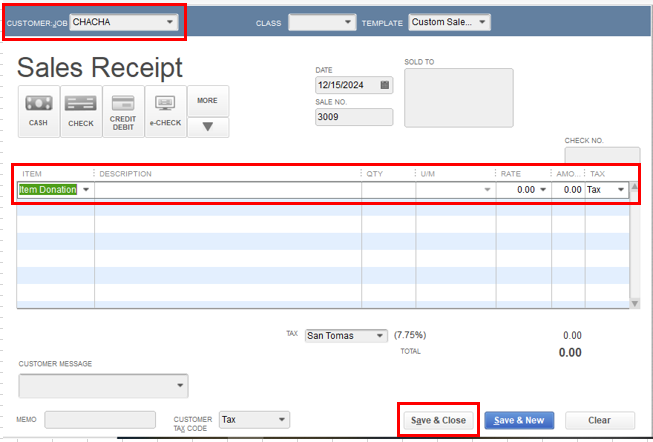Select the e-Check payment icon
This screenshot has width=653, height=442.
click(x=166, y=111)
